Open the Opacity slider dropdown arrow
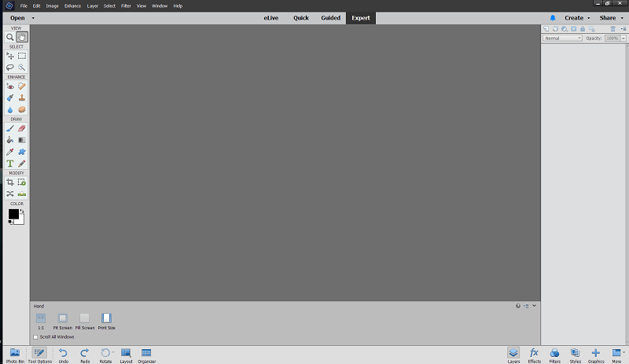This screenshot has width=629, height=364. pos(623,38)
